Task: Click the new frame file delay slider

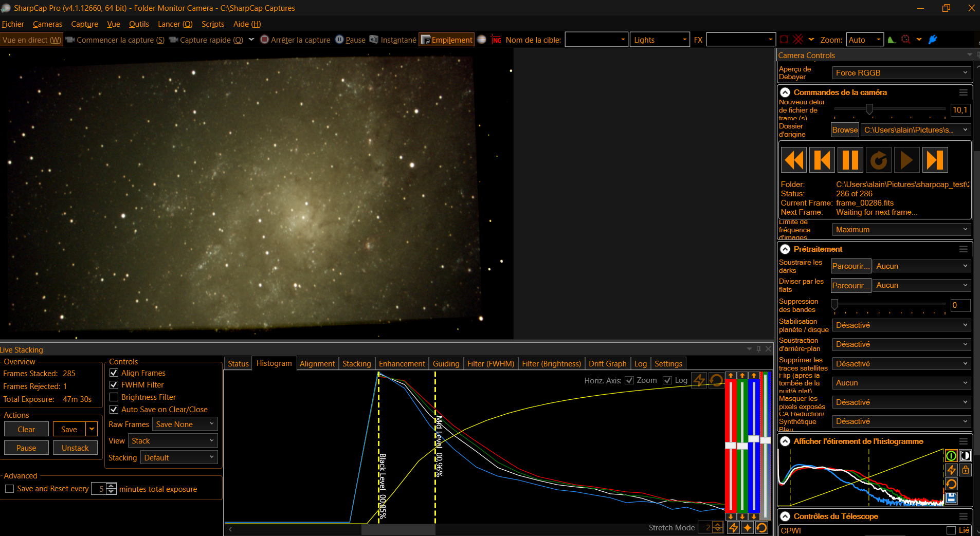Action: click(890, 109)
